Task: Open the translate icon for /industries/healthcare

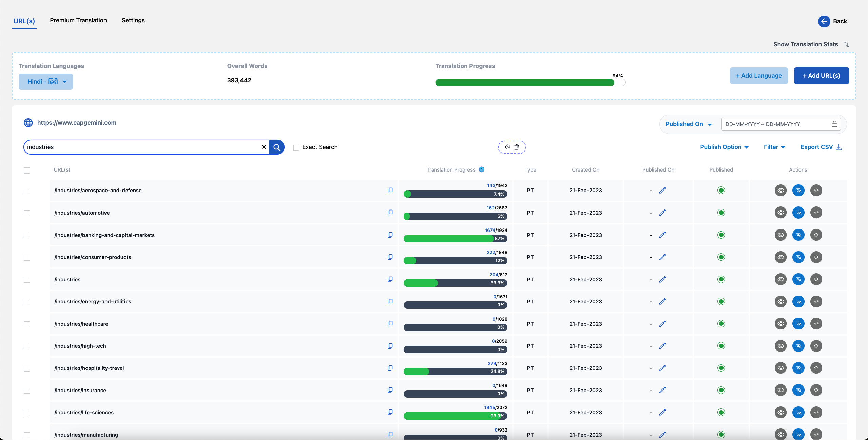Action: (798, 324)
